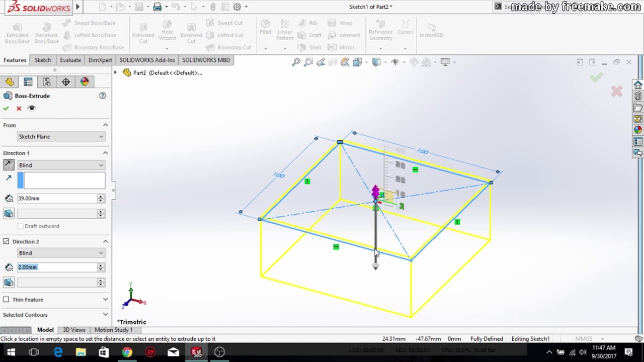This screenshot has height=362, width=644.
Task: Open the FeatureManager design tree tab
Action: (10, 82)
